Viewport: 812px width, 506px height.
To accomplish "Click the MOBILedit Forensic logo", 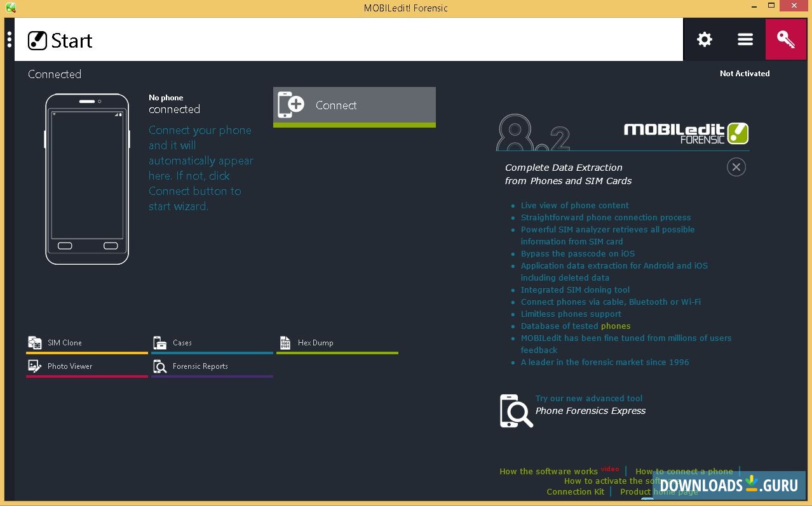I will click(x=686, y=133).
